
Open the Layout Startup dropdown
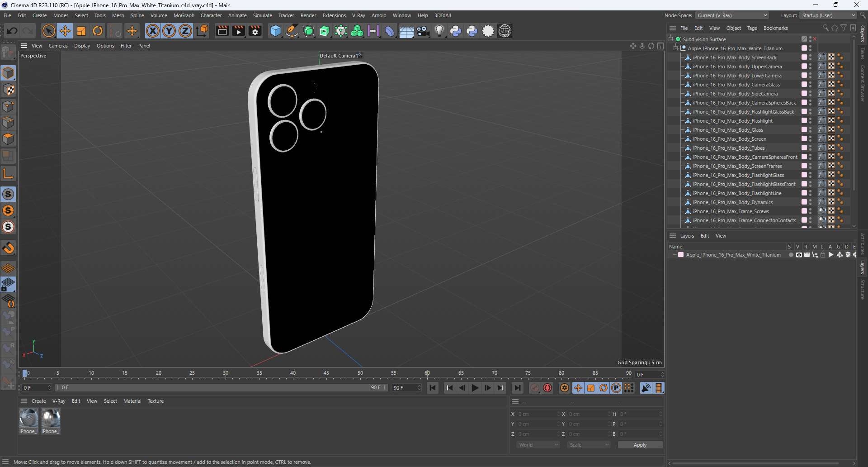[x=828, y=15]
